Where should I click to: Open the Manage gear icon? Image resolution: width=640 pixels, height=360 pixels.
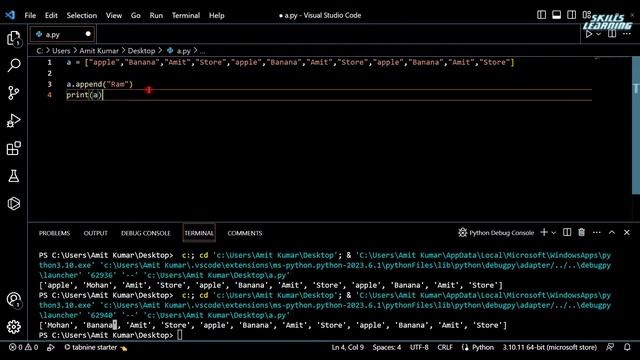[x=14, y=327]
